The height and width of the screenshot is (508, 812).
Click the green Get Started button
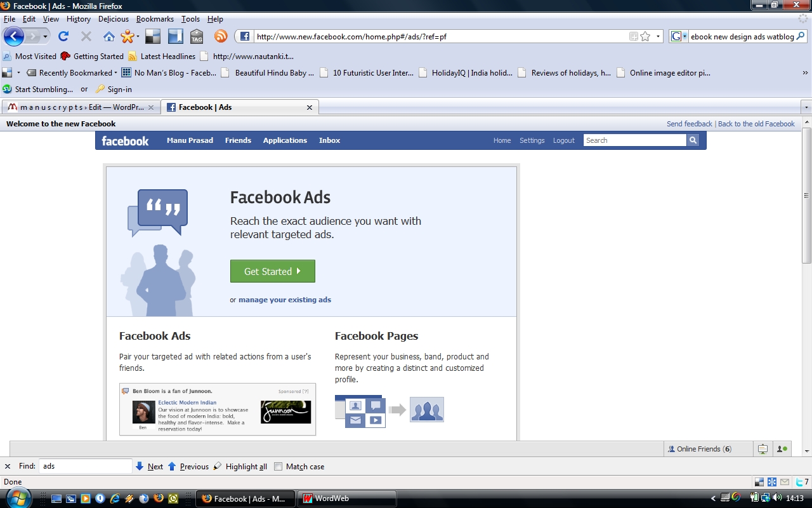[x=272, y=271]
